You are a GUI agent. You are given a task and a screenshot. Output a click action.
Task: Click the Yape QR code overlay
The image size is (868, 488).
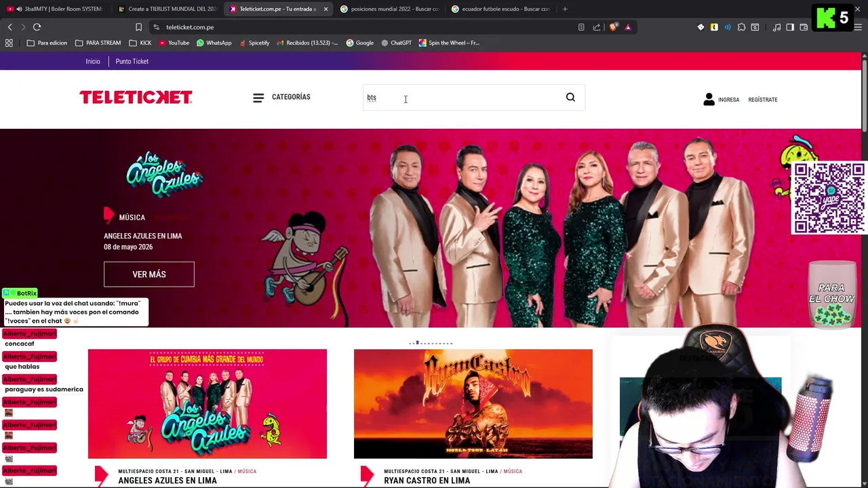[x=828, y=199]
